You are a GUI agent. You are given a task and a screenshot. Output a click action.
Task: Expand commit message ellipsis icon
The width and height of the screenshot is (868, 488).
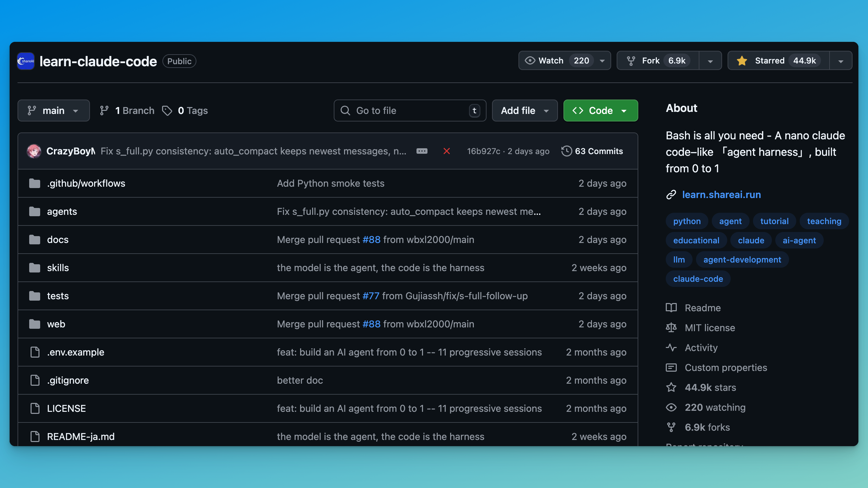click(x=422, y=151)
